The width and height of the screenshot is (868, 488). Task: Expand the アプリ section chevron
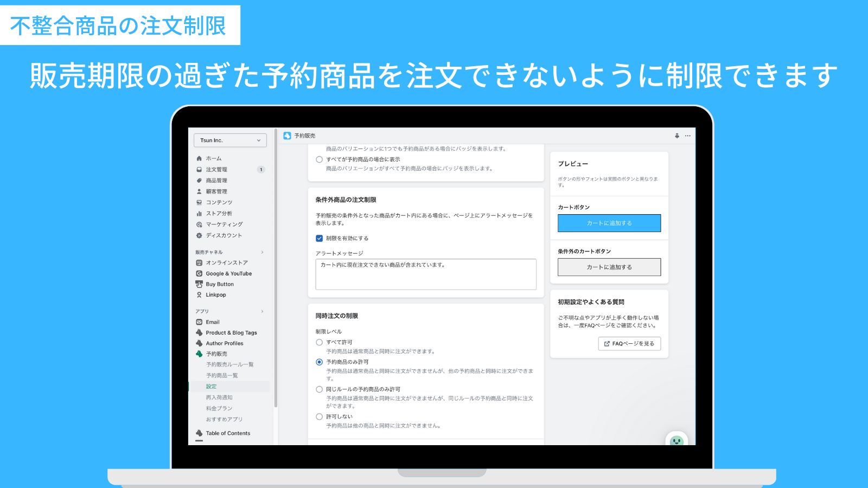click(262, 311)
